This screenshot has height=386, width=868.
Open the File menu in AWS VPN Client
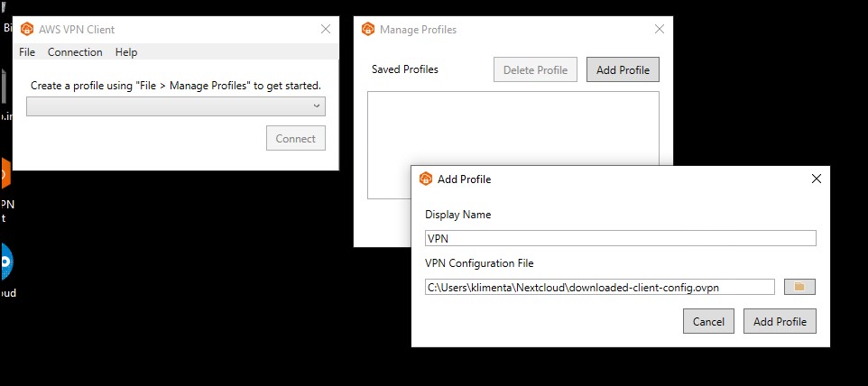26,52
